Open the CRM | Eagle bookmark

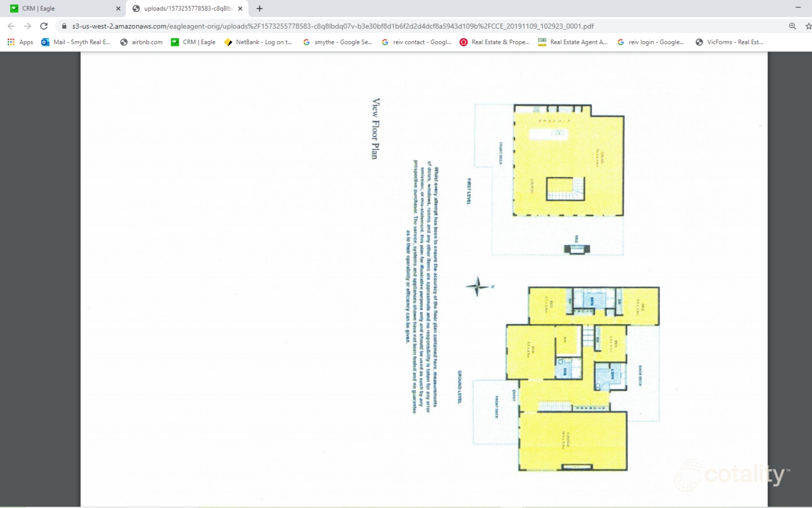(x=193, y=42)
